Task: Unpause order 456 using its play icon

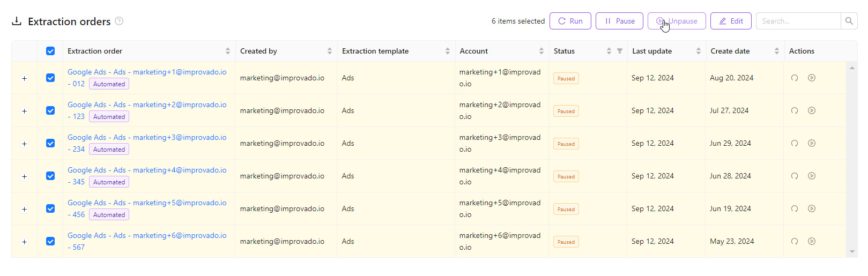Action: pyautogui.click(x=812, y=208)
